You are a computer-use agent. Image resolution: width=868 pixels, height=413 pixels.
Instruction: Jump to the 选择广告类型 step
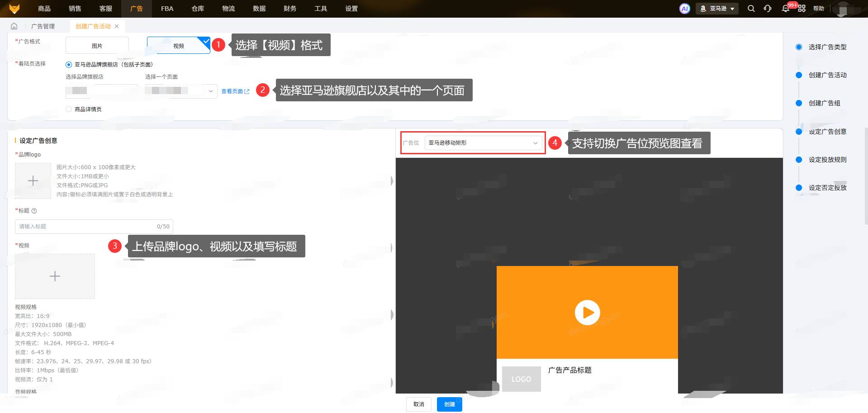[828, 47]
